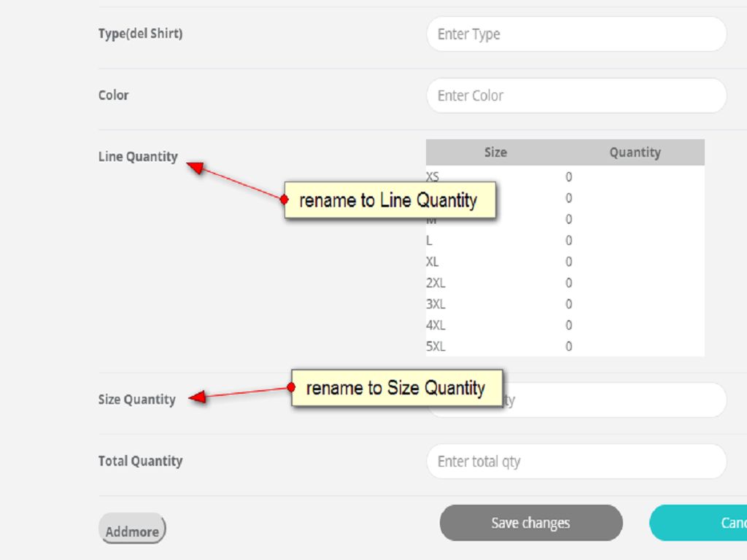747x560 pixels.
Task: Click the Enter Type input field
Action: pyautogui.click(x=576, y=34)
